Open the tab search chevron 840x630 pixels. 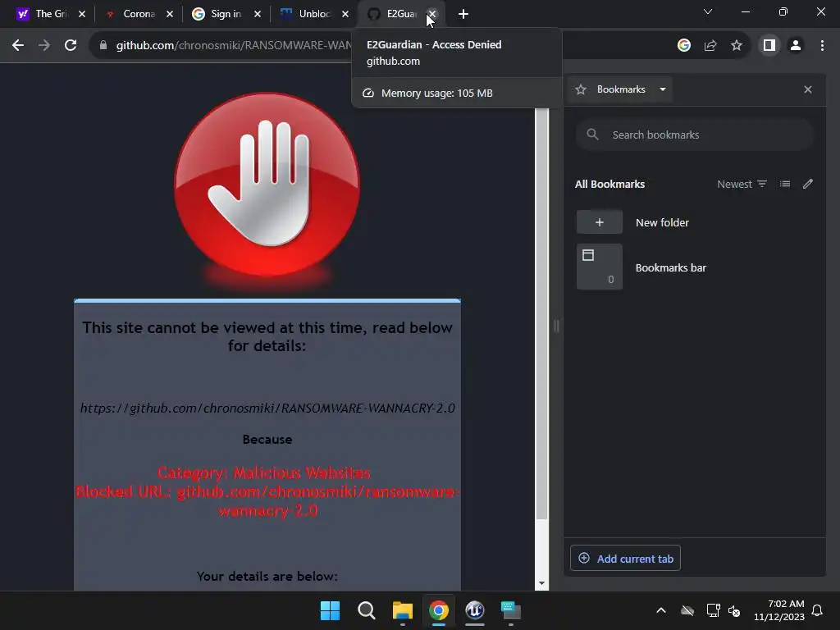click(708, 11)
